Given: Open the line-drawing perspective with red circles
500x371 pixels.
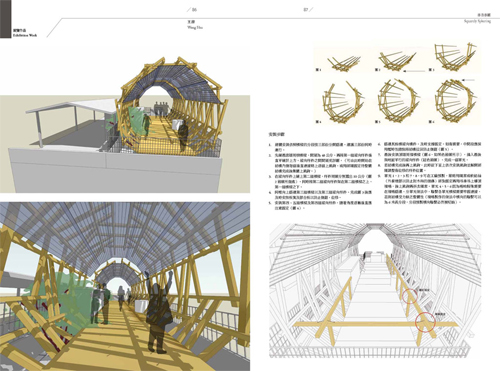Looking at the screenshot, I should coord(375,291).
